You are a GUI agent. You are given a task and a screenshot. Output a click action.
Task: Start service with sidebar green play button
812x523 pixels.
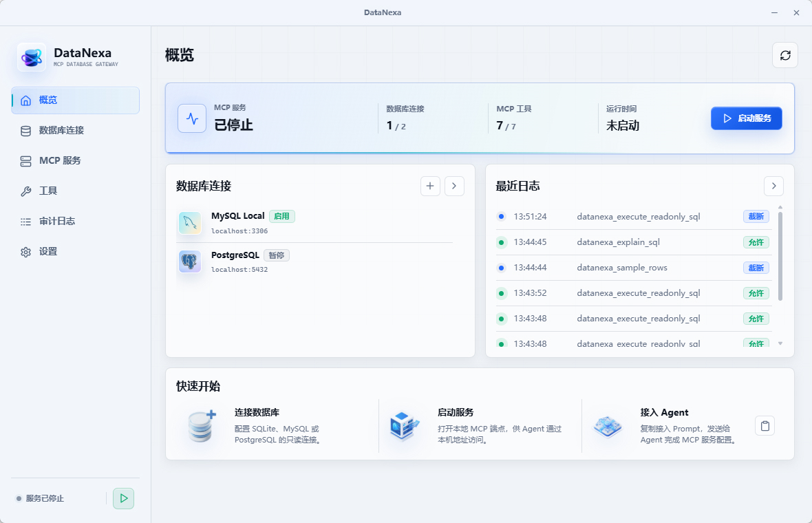(123, 498)
